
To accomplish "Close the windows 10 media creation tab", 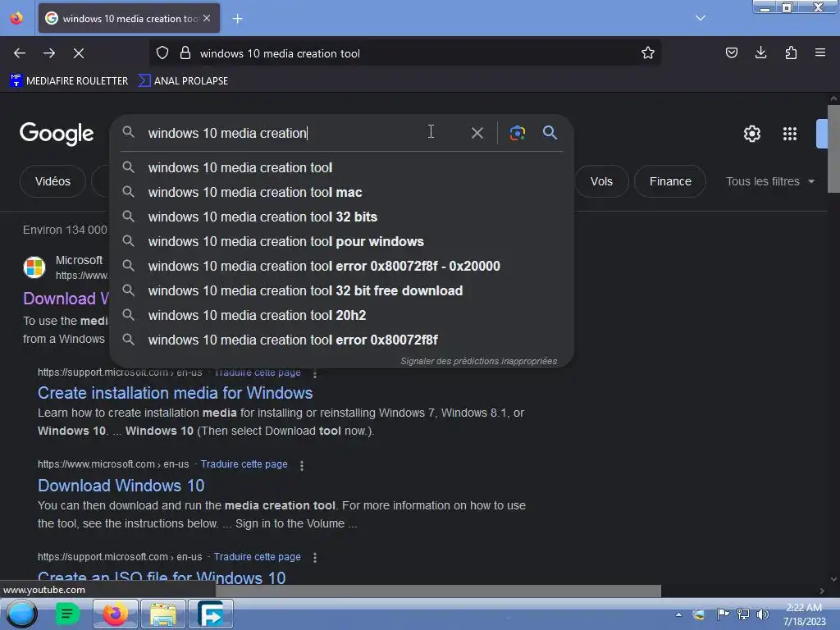I will tap(207, 18).
